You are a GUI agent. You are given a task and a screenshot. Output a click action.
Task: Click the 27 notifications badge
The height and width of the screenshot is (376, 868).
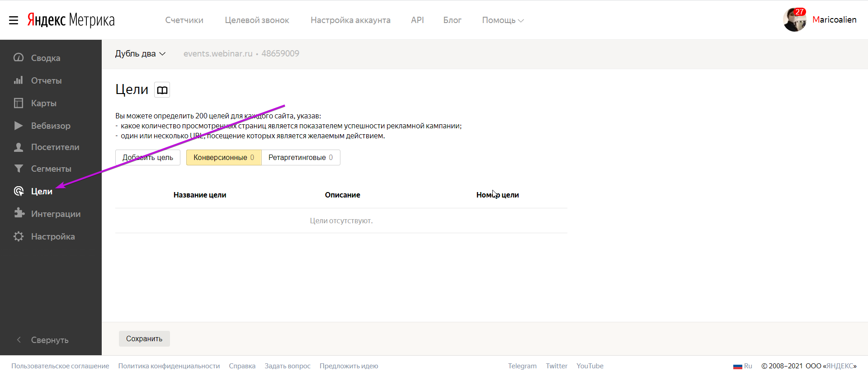pos(800,12)
